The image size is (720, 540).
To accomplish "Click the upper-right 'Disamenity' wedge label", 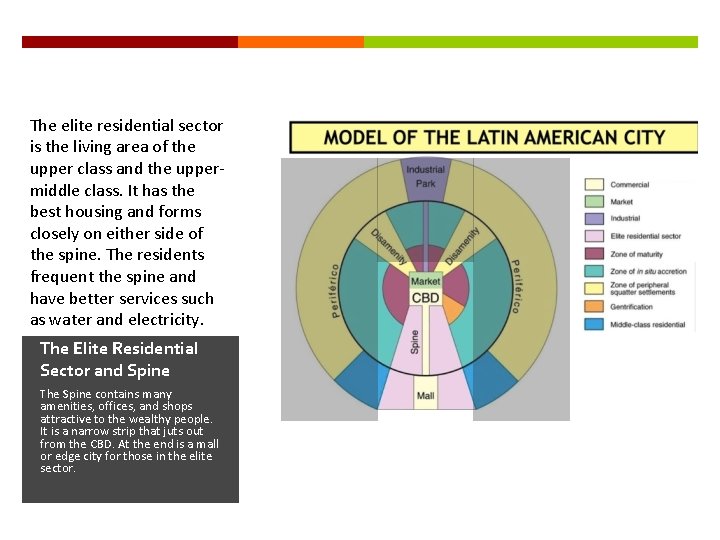I will pyautogui.click(x=462, y=246).
